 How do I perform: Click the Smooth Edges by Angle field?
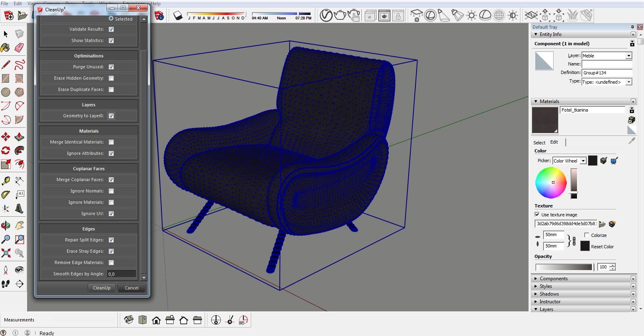pyautogui.click(x=121, y=274)
